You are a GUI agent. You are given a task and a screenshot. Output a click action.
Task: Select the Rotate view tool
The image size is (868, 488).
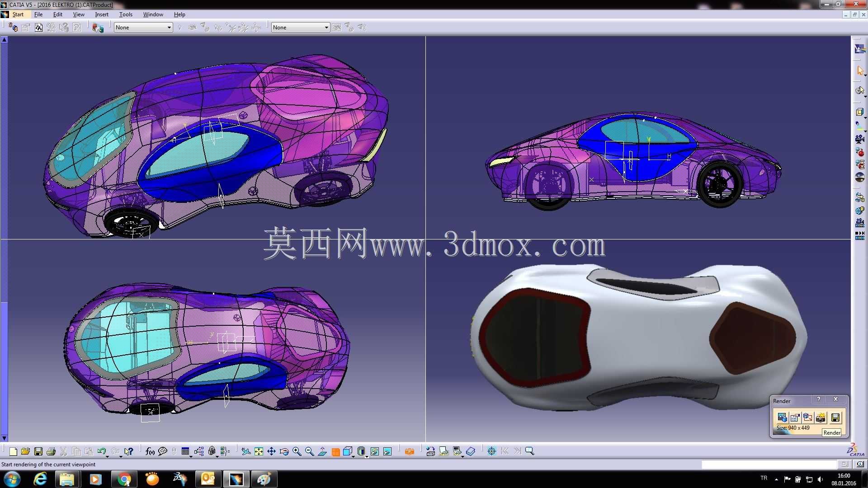[x=284, y=451]
